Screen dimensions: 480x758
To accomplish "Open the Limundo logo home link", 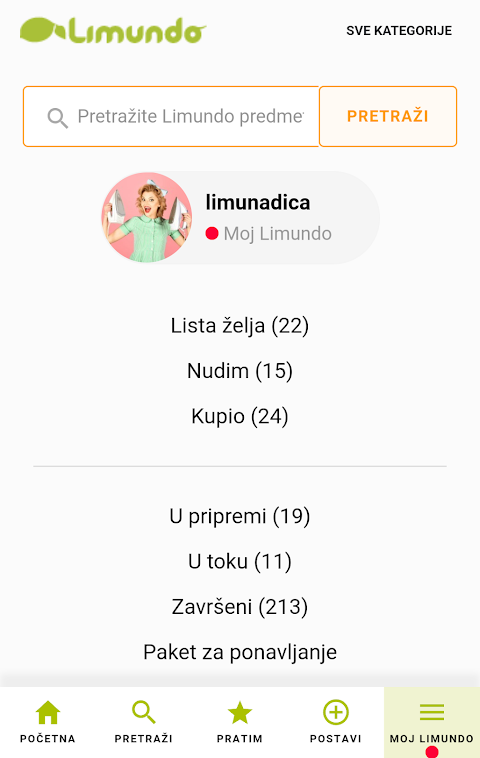I will pos(113,30).
